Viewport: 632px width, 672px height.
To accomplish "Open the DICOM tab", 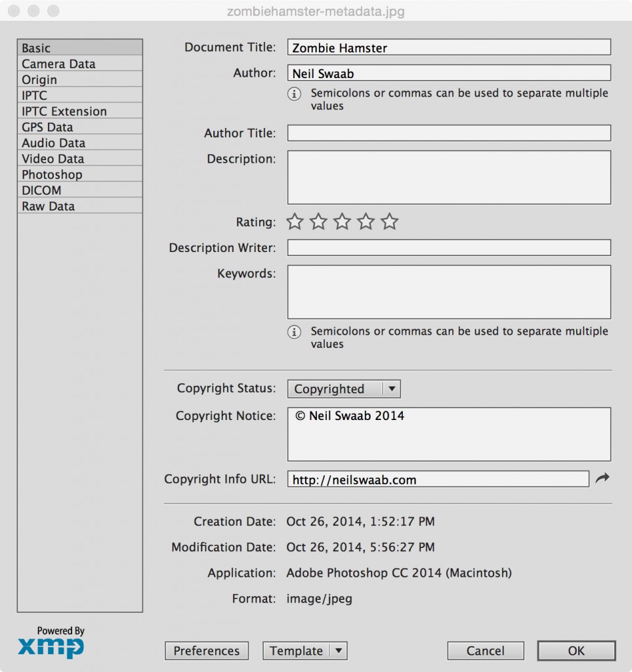I will 79,190.
